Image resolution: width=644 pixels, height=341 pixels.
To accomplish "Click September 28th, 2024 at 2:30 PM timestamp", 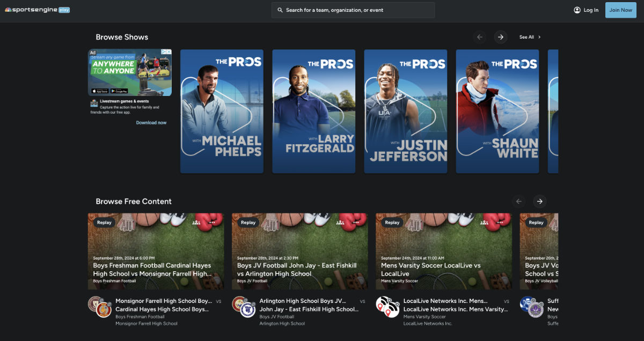I will click(x=268, y=258).
